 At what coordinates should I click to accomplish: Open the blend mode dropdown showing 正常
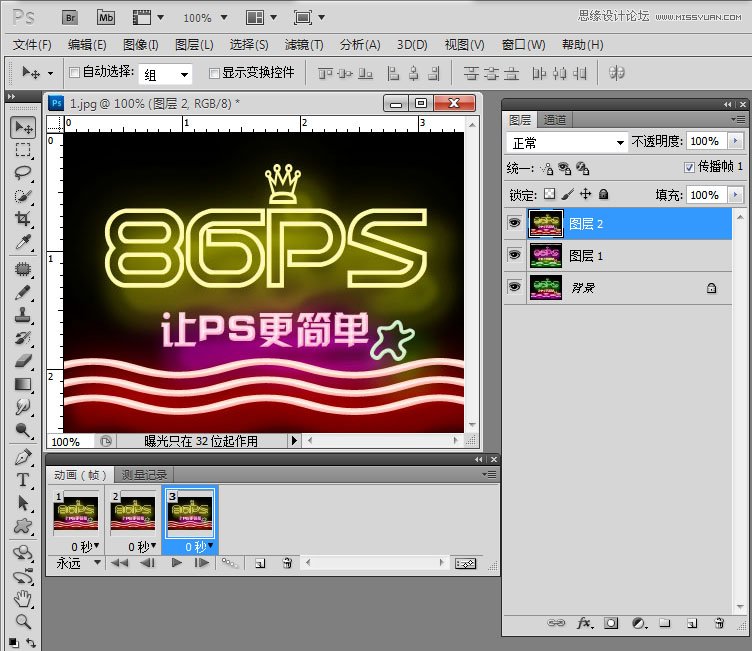point(567,142)
